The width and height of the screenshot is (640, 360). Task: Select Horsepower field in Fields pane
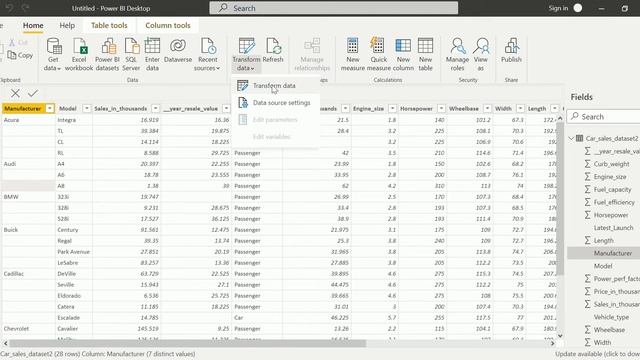pyautogui.click(x=611, y=215)
